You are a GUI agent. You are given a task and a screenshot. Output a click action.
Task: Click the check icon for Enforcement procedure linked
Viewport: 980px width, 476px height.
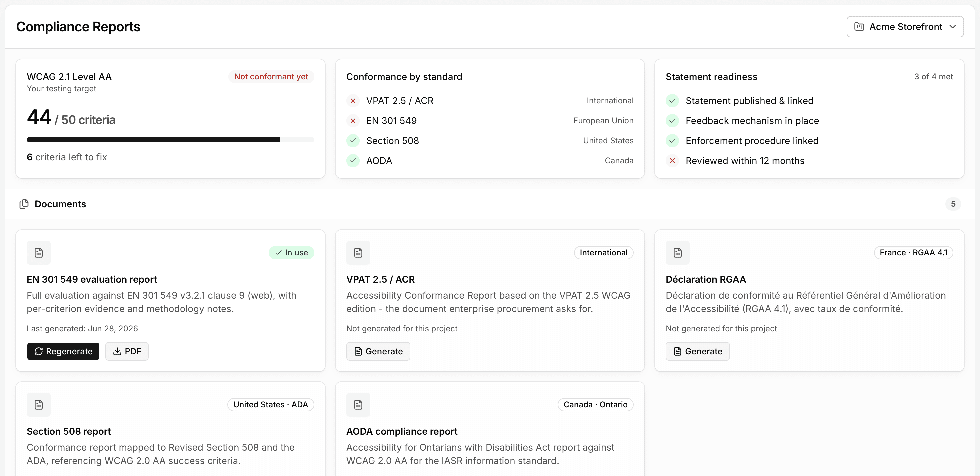[x=672, y=141]
